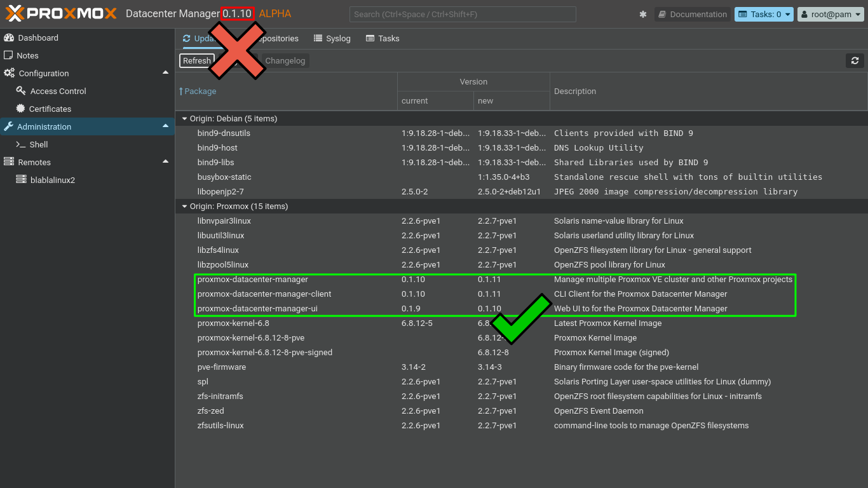This screenshot has height=488, width=868.
Task: Click the new version column header
Action: pos(512,100)
